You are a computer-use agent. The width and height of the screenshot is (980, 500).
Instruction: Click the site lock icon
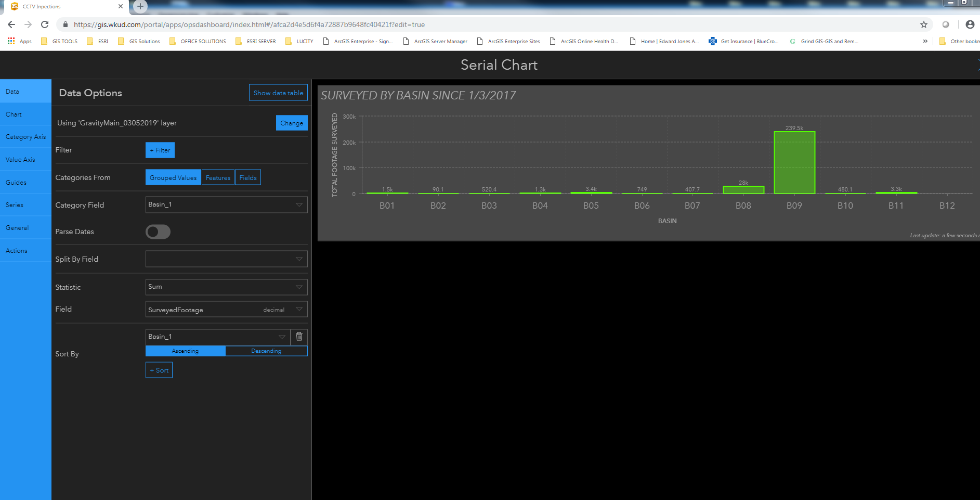pyautogui.click(x=66, y=24)
